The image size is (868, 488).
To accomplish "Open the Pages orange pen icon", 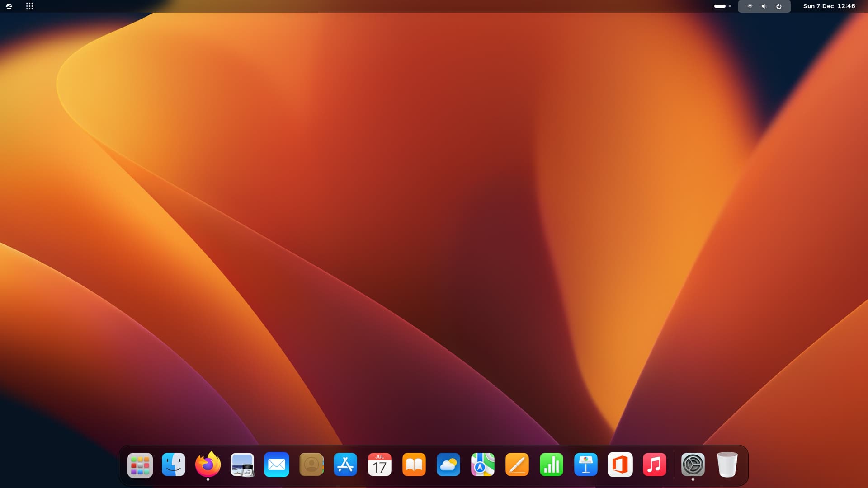I will pyautogui.click(x=517, y=465).
